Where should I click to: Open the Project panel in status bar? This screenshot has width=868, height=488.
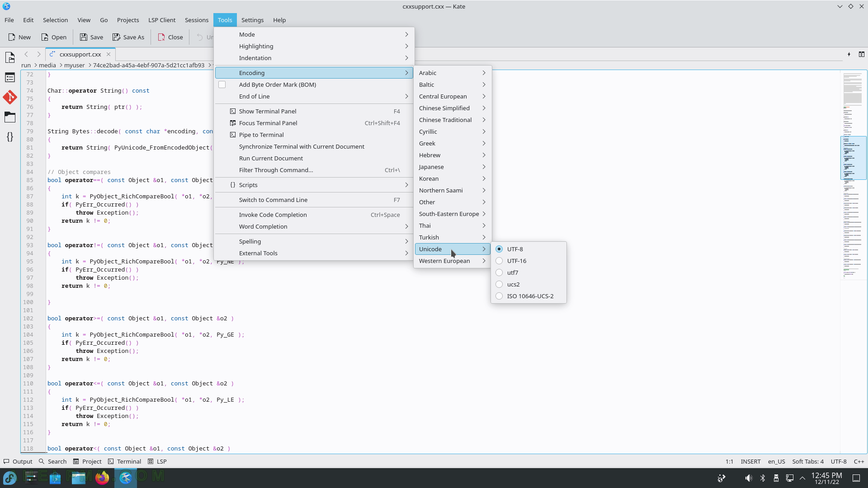tap(87, 461)
